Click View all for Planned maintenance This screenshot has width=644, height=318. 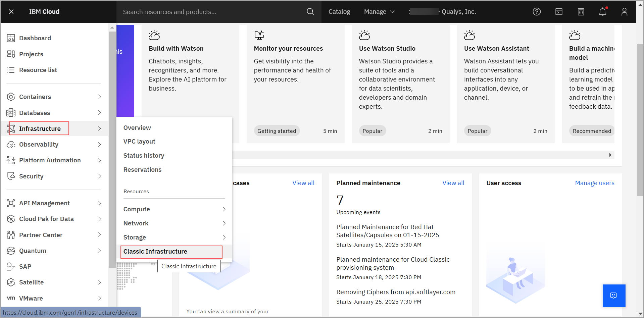453,183
